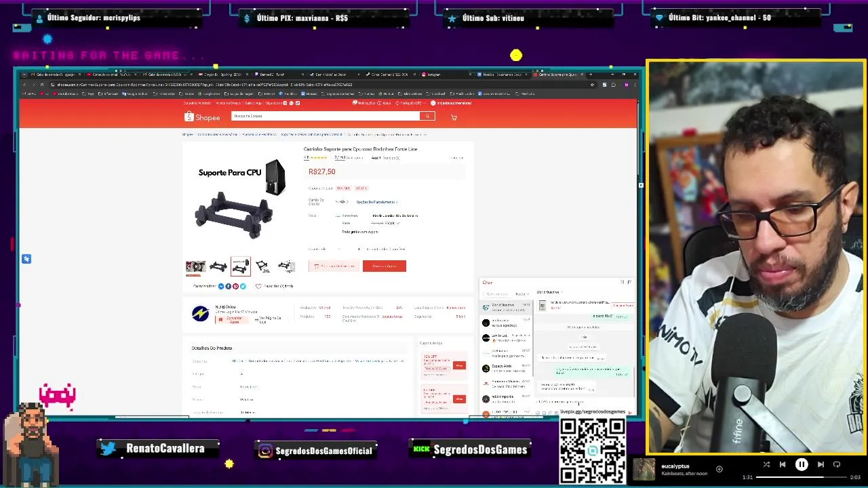Select the video product thumbnail
This screenshot has width=868, height=488.
click(x=196, y=266)
